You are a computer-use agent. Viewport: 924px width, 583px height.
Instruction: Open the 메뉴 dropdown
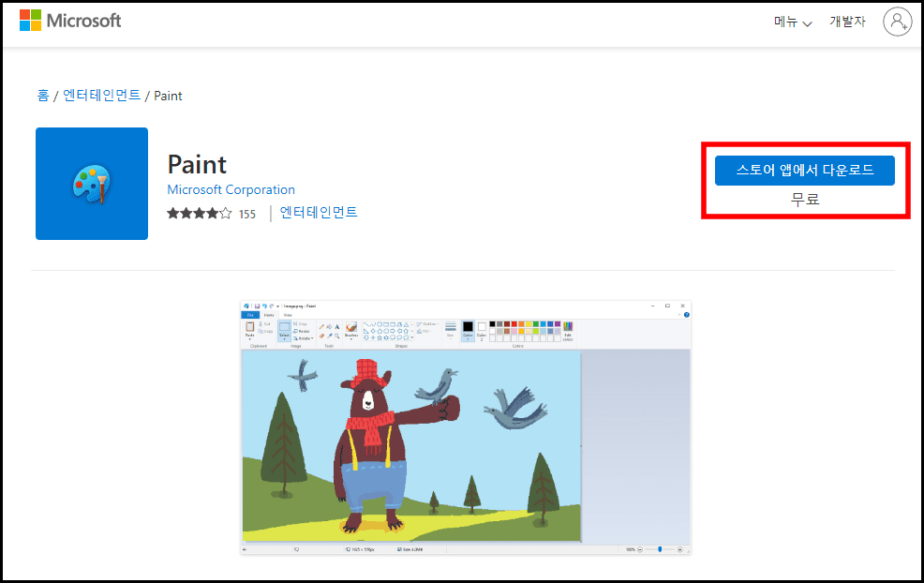(x=793, y=22)
